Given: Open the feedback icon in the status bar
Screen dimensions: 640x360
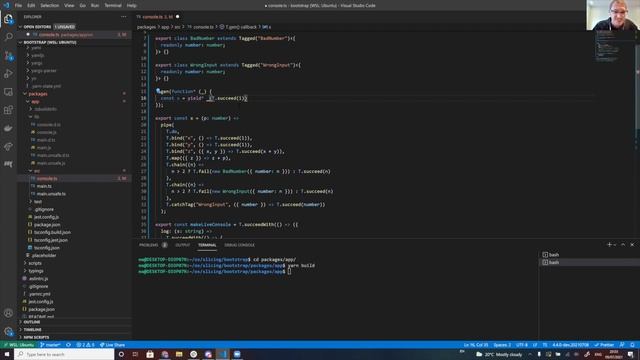Looking at the screenshot, I should coord(622,345).
